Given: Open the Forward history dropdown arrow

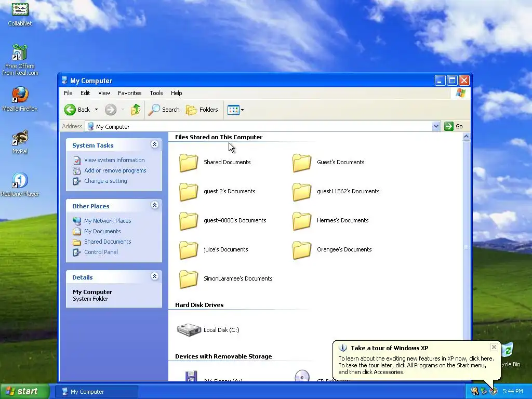Looking at the screenshot, I should click(x=123, y=110).
